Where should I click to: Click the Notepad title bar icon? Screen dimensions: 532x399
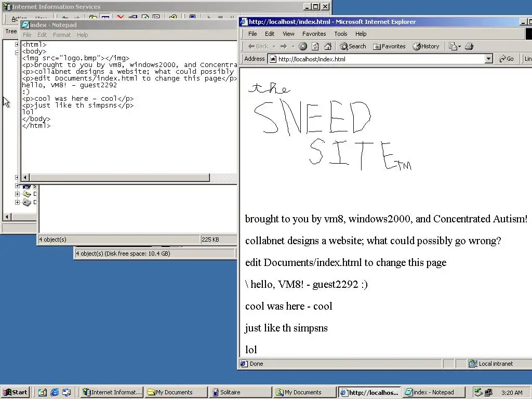[25, 25]
